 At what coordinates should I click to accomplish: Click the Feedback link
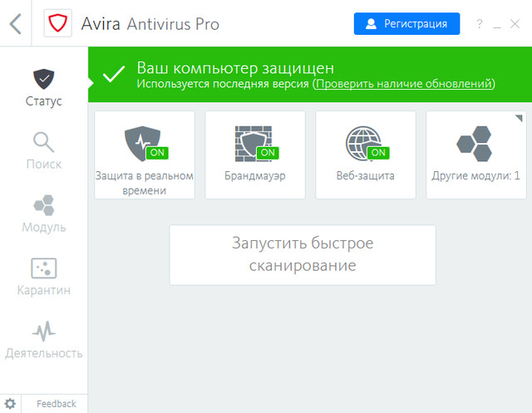(x=57, y=404)
